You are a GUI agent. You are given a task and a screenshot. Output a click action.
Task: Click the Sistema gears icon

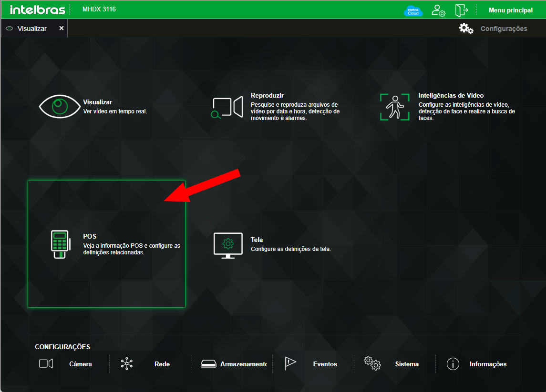tap(372, 363)
